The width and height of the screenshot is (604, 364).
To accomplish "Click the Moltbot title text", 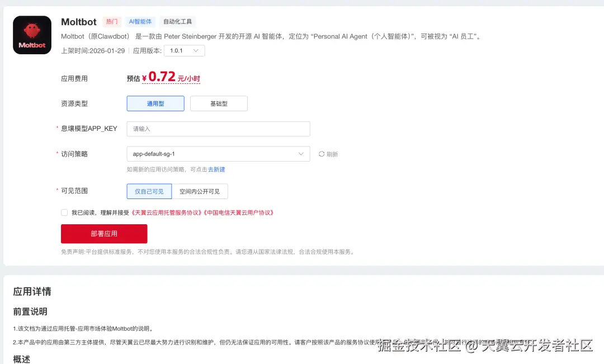I will [79, 22].
